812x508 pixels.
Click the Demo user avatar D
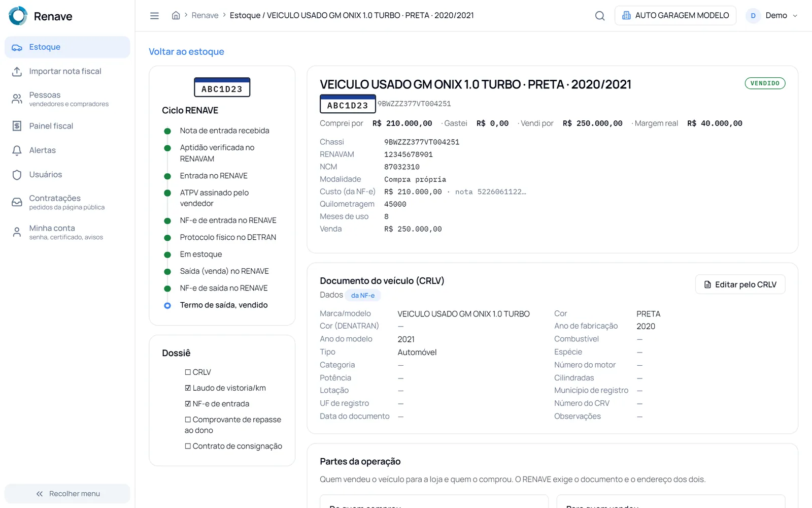point(753,16)
